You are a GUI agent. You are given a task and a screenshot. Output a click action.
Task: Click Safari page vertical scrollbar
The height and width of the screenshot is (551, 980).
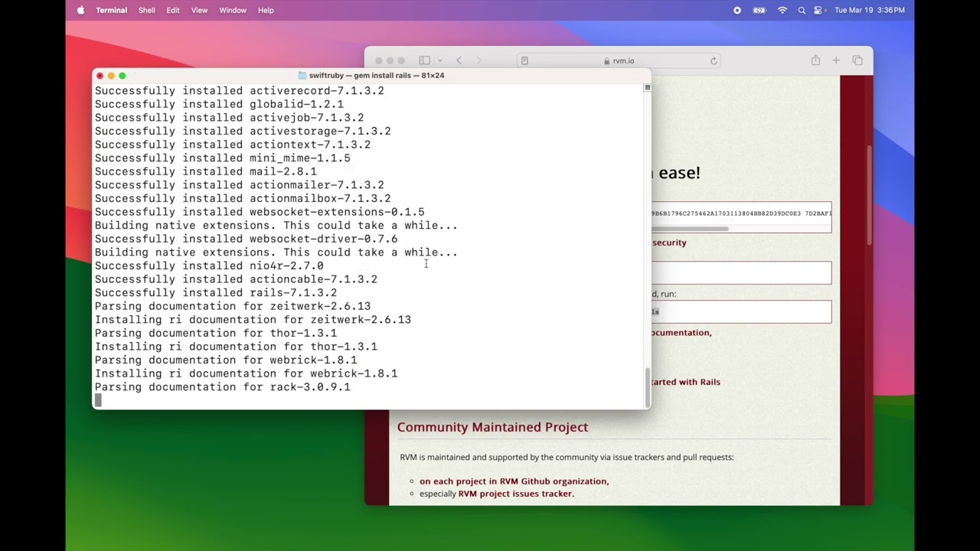[869, 195]
